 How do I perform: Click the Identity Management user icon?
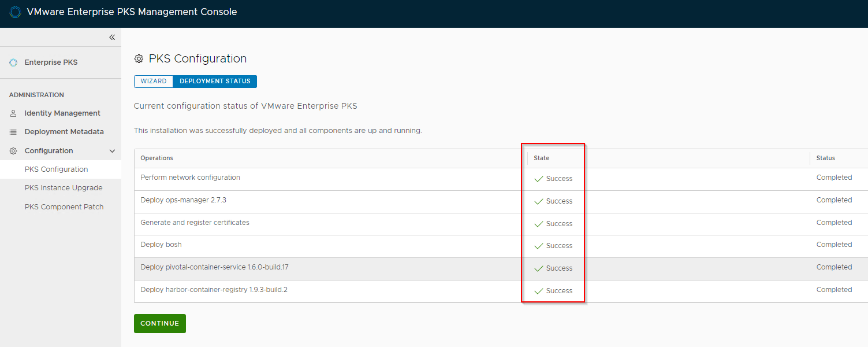(13, 113)
